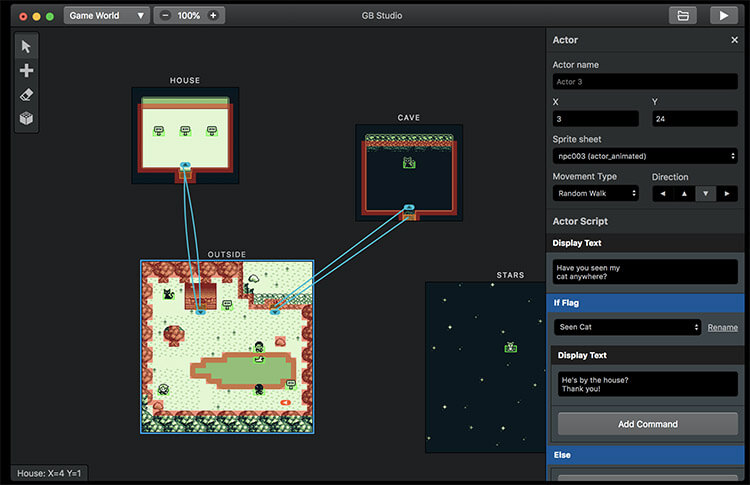Select right signpost actor in House
Viewport: 750px width, 485px height.
coord(211,131)
